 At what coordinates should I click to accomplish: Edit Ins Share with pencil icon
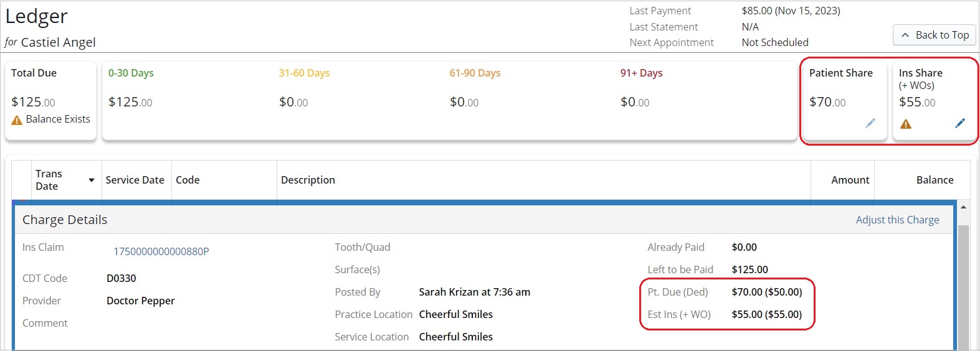[960, 123]
